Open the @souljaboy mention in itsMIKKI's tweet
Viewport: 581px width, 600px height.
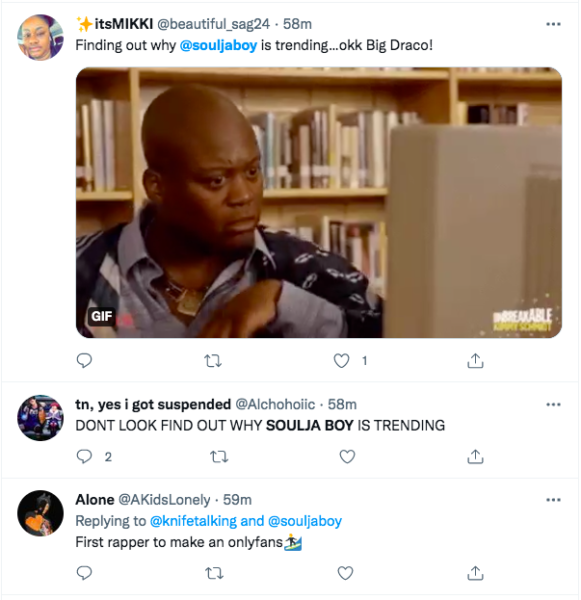[x=218, y=45]
